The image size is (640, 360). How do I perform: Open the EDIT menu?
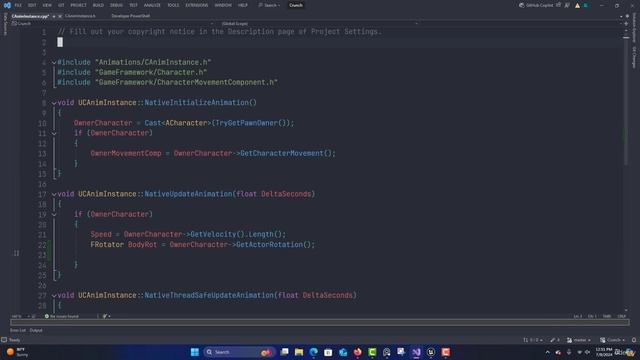(x=32, y=5)
